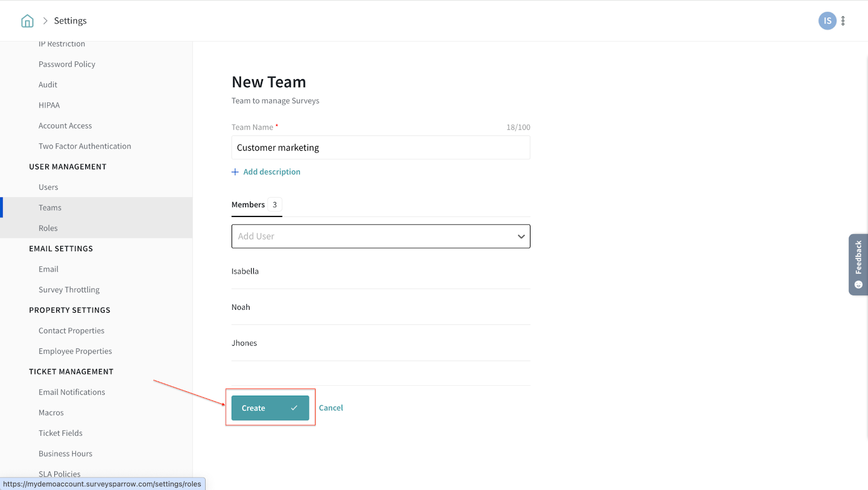Click the Settings breadcrumb label
The image size is (868, 490).
point(70,21)
